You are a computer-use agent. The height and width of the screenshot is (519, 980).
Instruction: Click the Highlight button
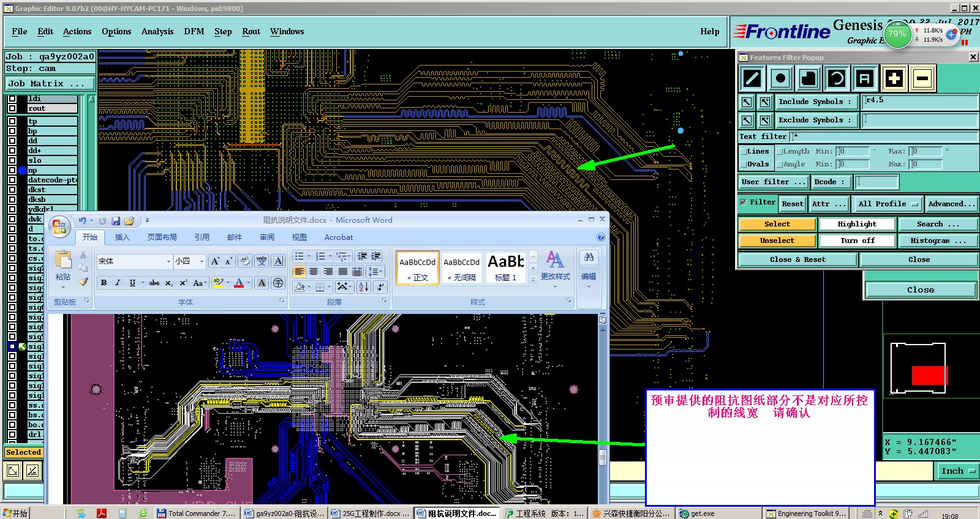tap(857, 224)
